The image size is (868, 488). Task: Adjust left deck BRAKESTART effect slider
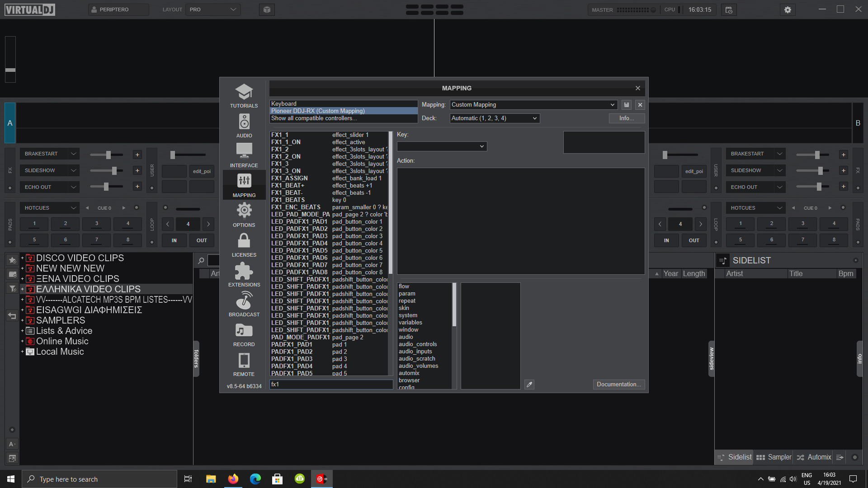[107, 155]
